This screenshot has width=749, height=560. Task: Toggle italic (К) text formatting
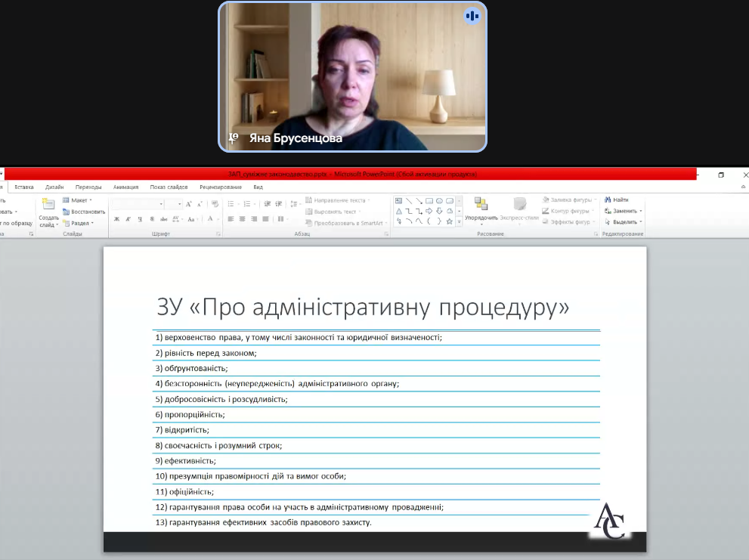(x=128, y=219)
